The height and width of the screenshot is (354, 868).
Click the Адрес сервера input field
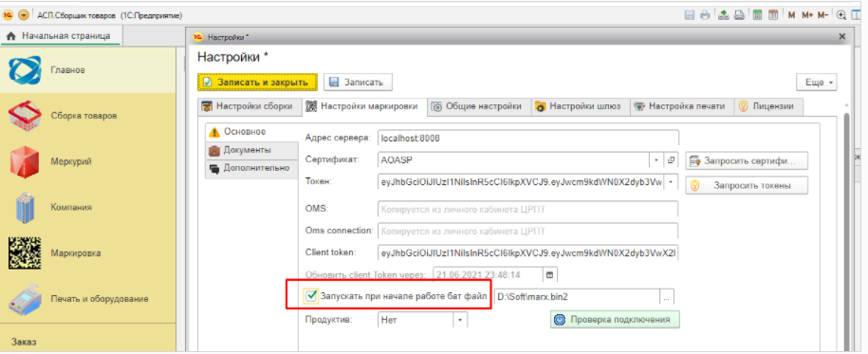tap(528, 139)
